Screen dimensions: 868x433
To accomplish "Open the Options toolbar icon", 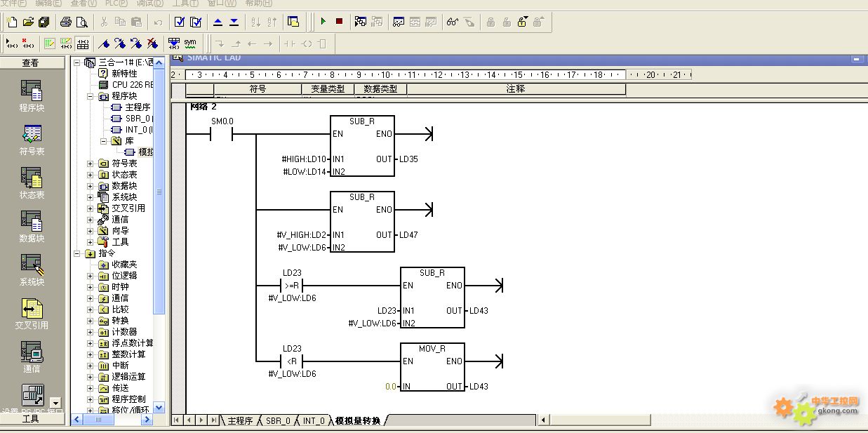I will (293, 22).
